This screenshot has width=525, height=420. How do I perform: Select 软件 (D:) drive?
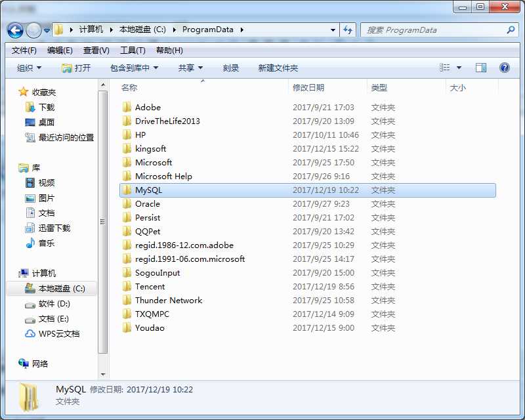point(47,304)
